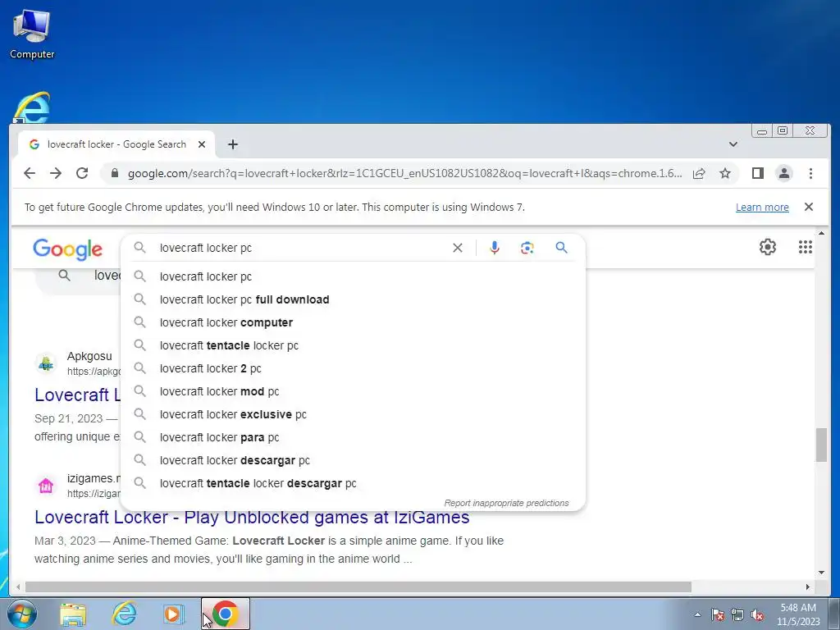The width and height of the screenshot is (840, 630).
Task: Click the scroll right arrow
Action: click(808, 587)
